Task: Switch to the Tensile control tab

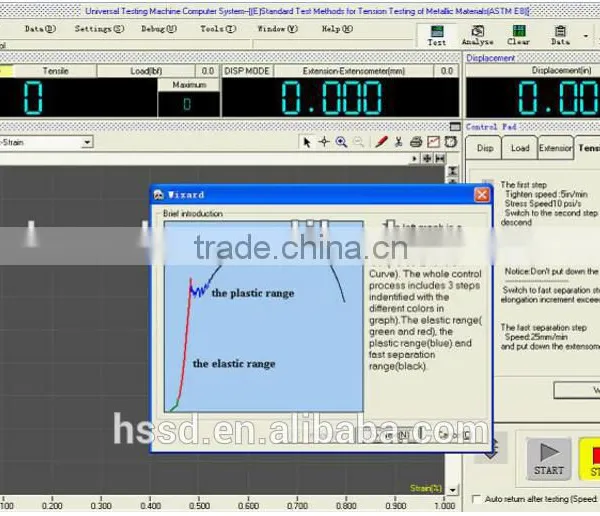Action: [x=588, y=147]
